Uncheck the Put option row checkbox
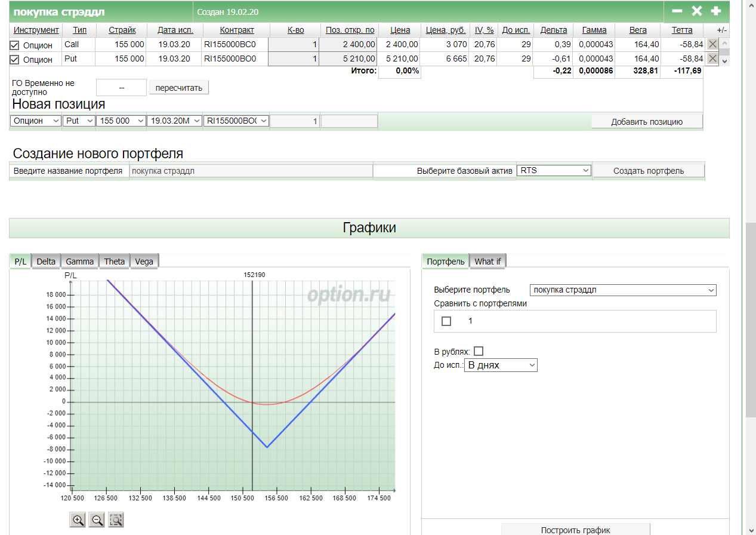Screen dimensions: 756x535 click(x=15, y=59)
